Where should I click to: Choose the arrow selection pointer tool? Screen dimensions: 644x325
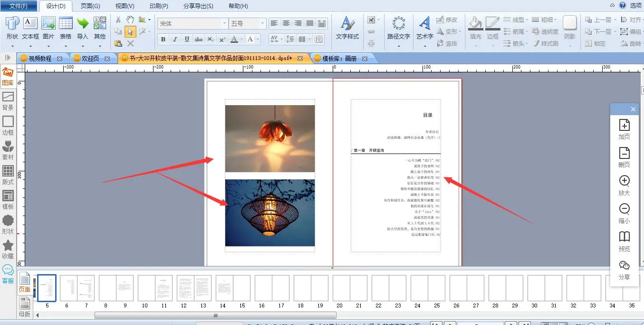tap(130, 31)
